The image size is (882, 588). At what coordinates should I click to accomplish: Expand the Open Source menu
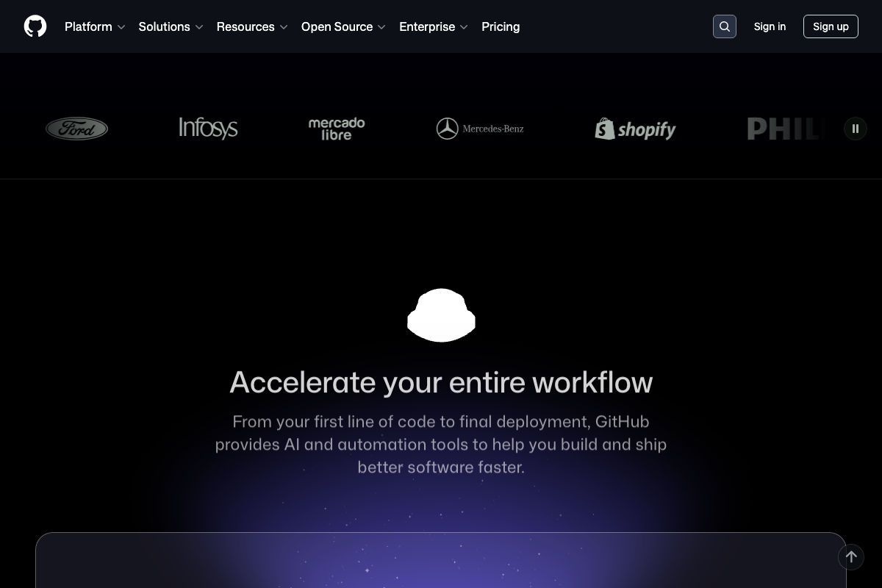343,26
